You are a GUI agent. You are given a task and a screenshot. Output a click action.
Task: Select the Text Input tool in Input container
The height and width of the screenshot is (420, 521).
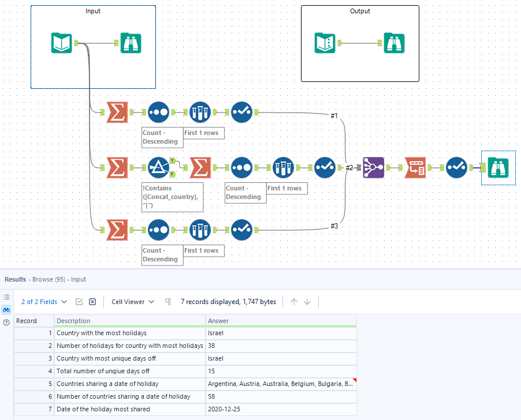pos(61,43)
